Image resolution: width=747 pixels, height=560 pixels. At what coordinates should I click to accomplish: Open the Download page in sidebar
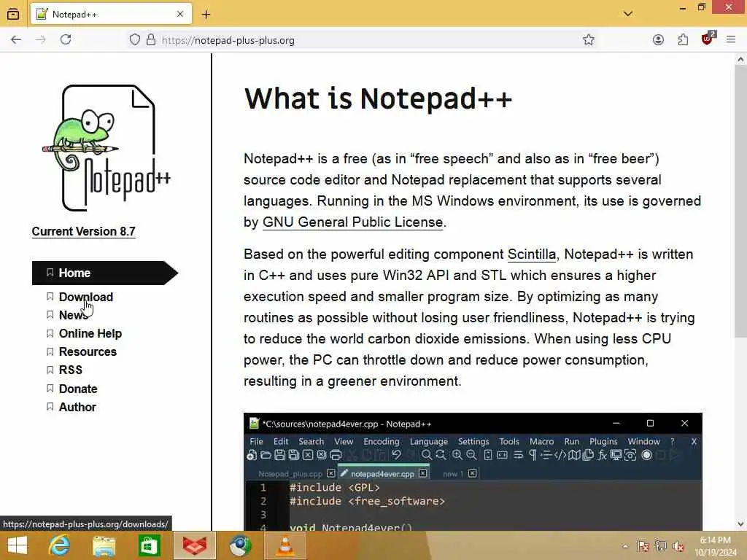pos(86,297)
